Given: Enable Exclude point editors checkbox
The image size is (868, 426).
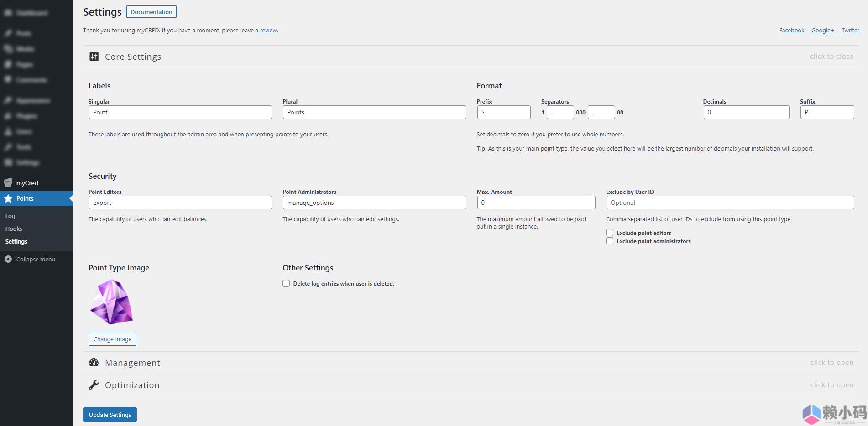Looking at the screenshot, I should [610, 233].
